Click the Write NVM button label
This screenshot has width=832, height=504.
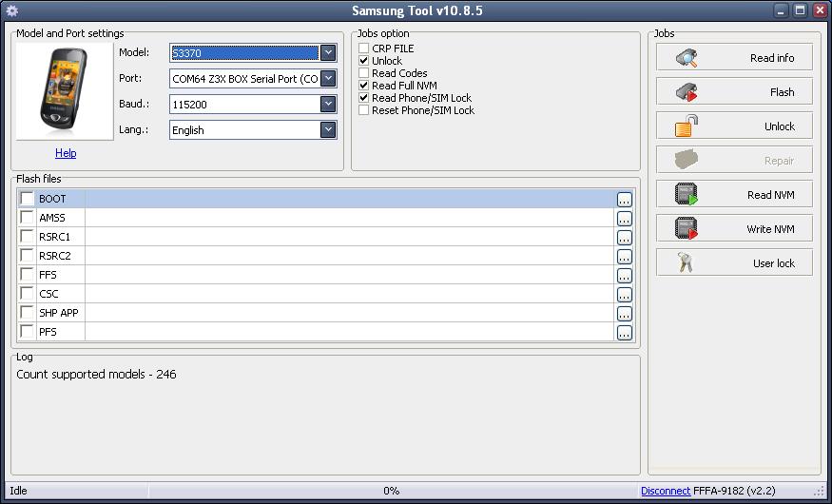(770, 229)
